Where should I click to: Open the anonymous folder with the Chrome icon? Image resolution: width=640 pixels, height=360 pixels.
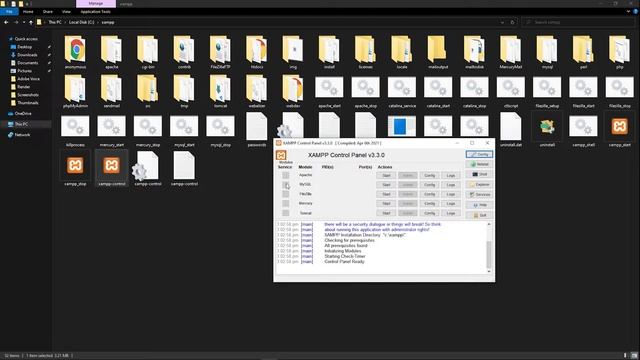pos(76,52)
